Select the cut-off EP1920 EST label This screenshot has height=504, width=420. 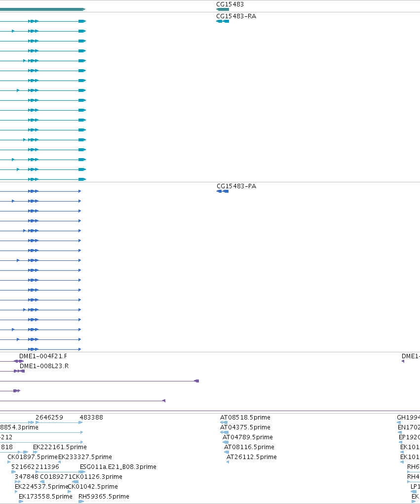tap(410, 437)
